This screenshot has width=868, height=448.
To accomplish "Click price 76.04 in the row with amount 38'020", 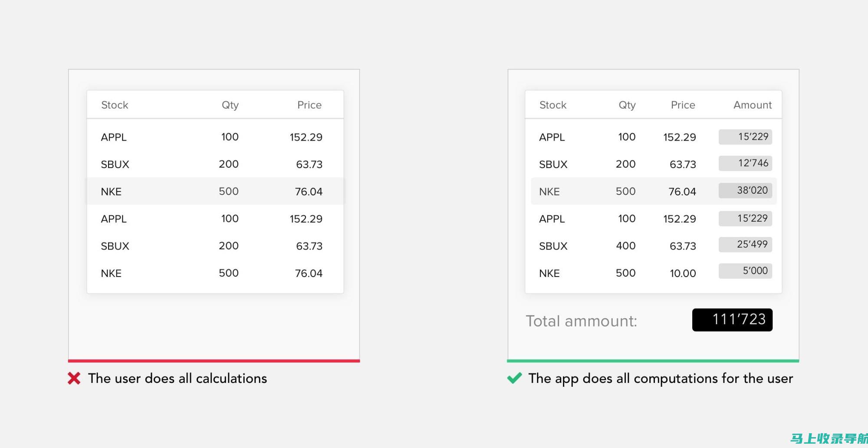I will [x=682, y=191].
